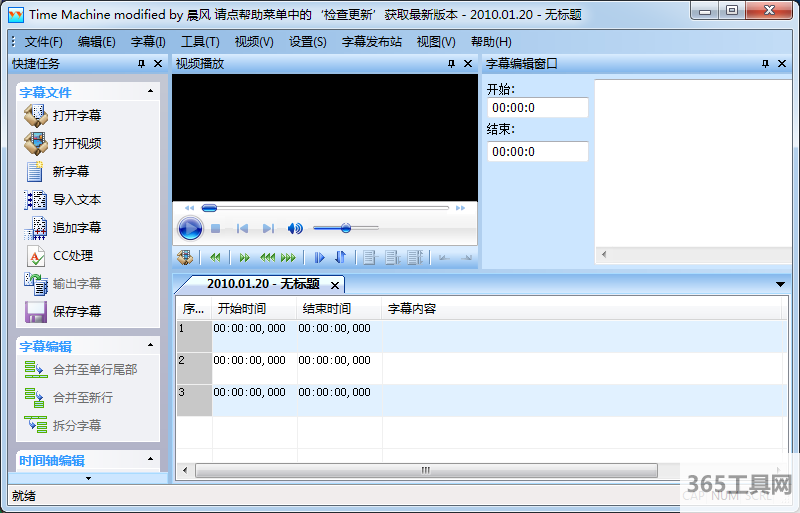800x513 pixels.
Task: Click 追加字幕 append subtitle icon
Action: click(36, 228)
